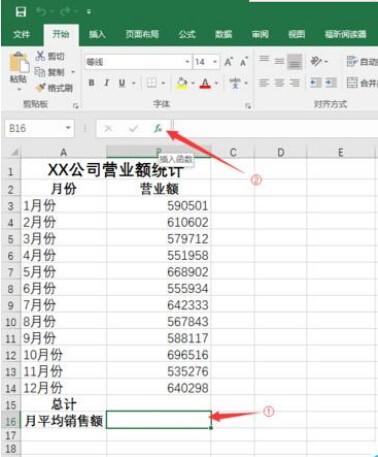The image size is (378, 457).
Task: Click the center text alignment icon
Action: tap(279, 82)
